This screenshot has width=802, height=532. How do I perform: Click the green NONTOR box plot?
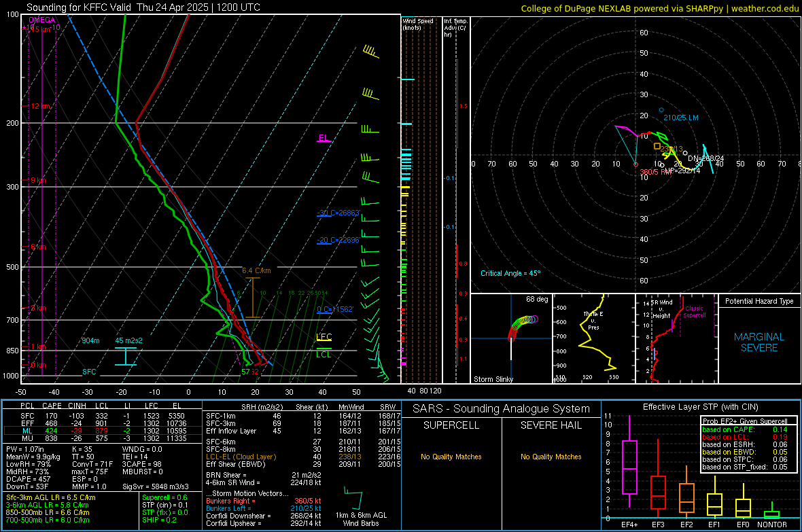click(x=772, y=513)
